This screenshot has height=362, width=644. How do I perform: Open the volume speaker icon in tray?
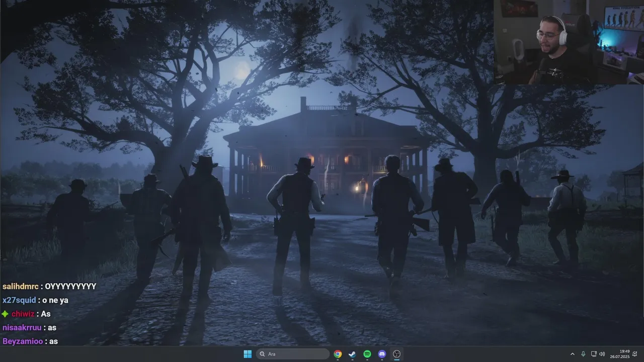point(602,354)
